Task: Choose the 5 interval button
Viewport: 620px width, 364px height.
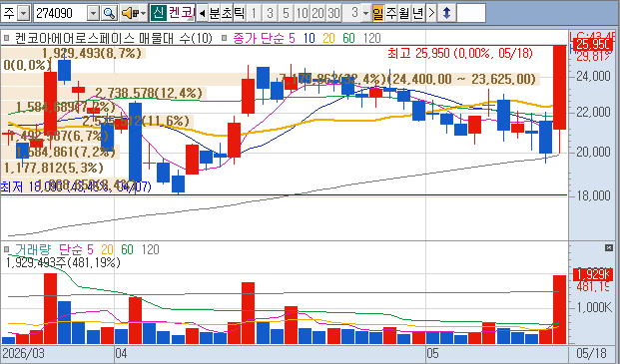Action: (x=286, y=13)
